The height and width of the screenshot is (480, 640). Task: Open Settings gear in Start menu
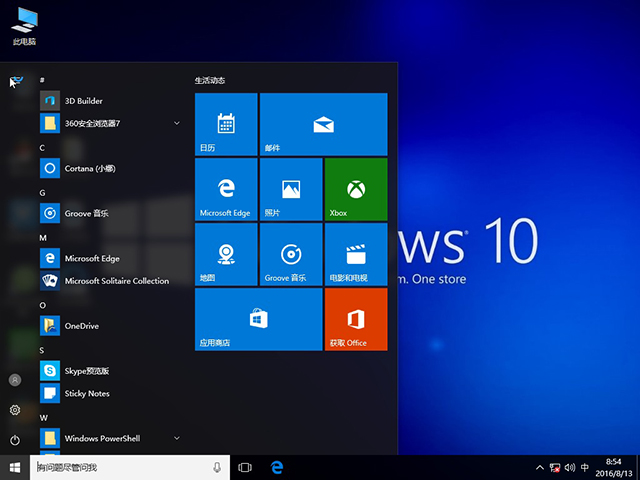tap(15, 410)
